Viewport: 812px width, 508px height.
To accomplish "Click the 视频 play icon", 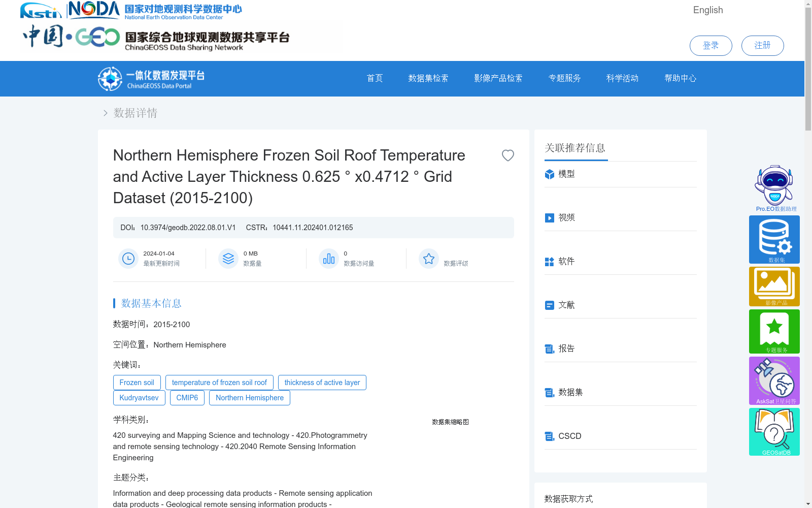I will [x=550, y=218].
